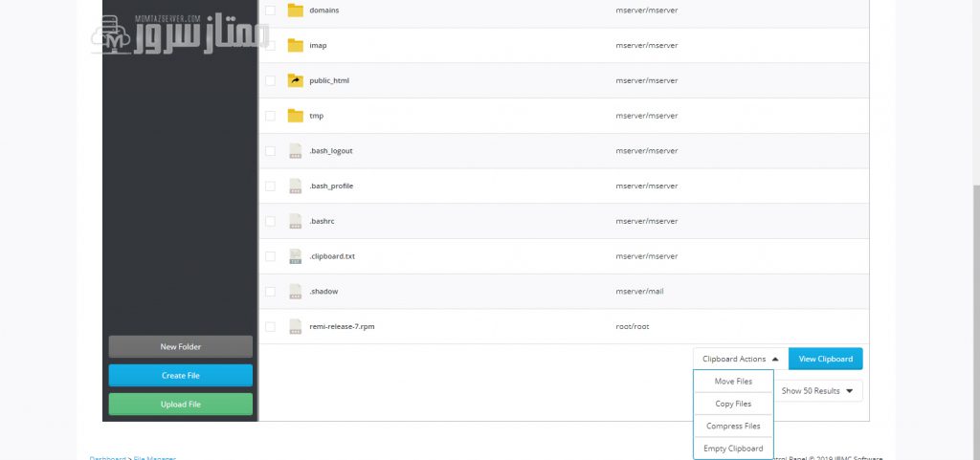Select the remi-release-7.rpm checkbox
980x460 pixels.
coord(270,326)
